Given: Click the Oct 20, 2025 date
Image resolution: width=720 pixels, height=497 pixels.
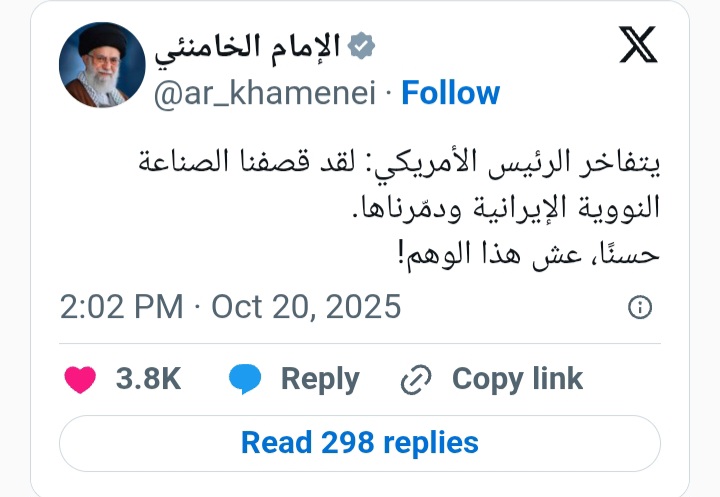Looking at the screenshot, I should 307,306.
